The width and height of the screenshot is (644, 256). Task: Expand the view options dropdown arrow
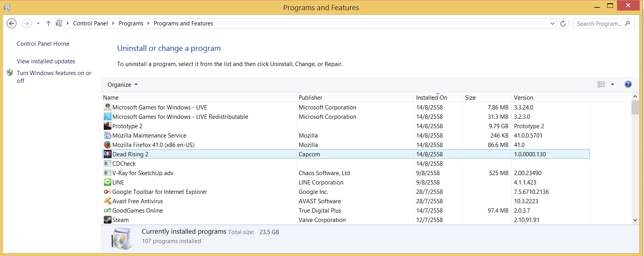coord(613,84)
